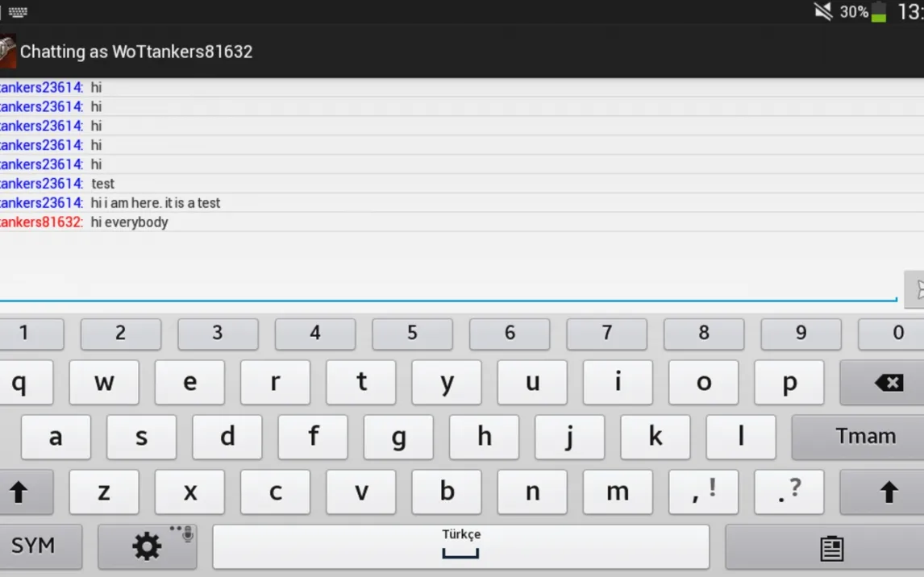Tap the period question mark key

coord(789,492)
